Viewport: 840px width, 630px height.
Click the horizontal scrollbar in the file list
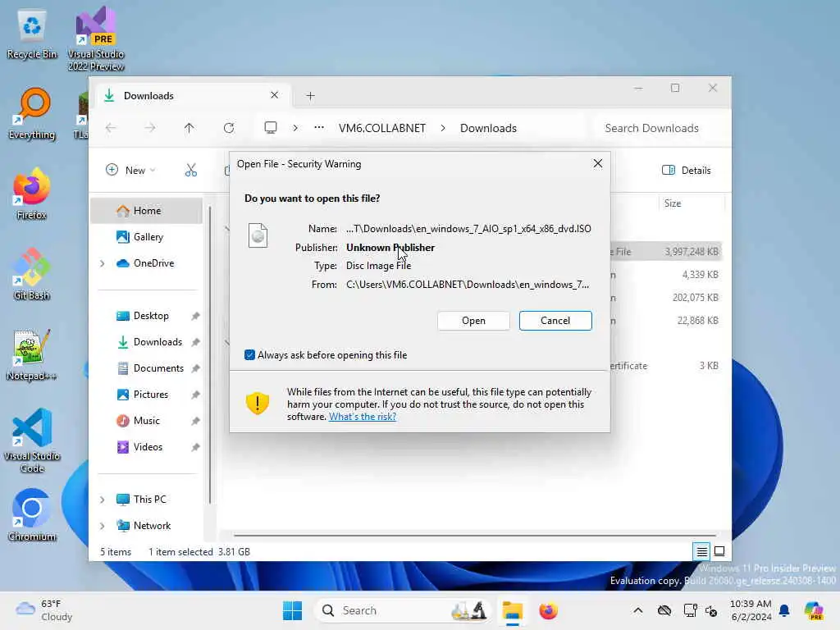click(475, 535)
